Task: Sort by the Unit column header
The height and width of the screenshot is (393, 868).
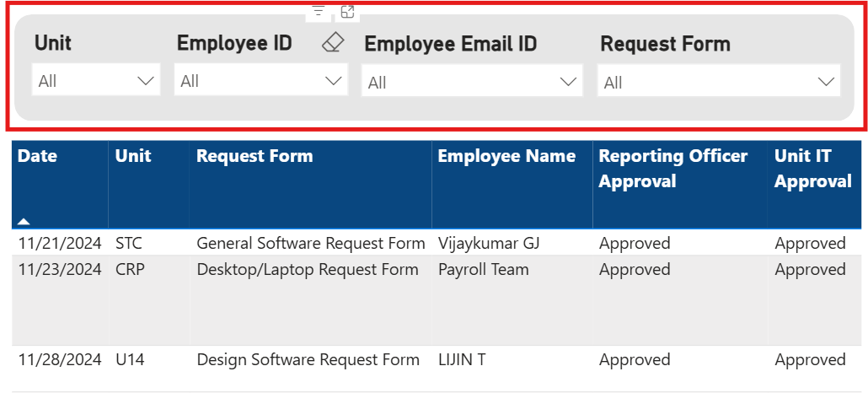Action: (x=133, y=156)
